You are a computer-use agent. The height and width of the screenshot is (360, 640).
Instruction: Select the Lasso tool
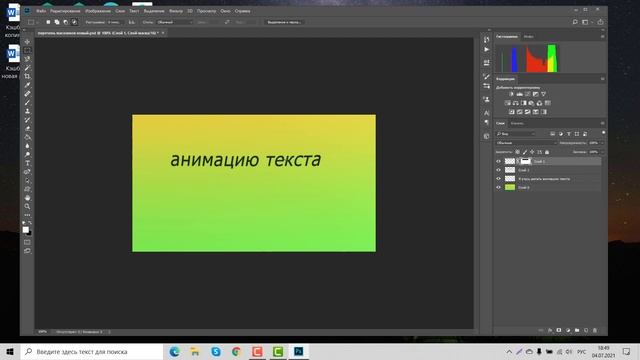point(27,59)
